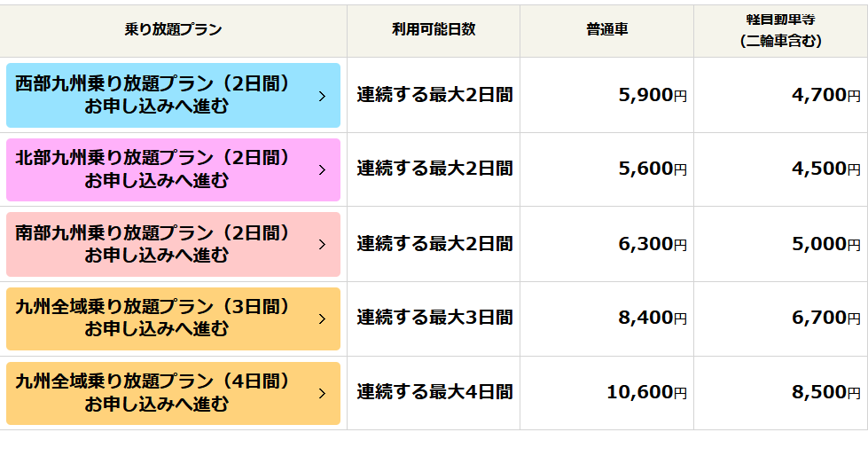The height and width of the screenshot is (456, 868).
Task: Click the 普通車 column header
Action: 606,29
